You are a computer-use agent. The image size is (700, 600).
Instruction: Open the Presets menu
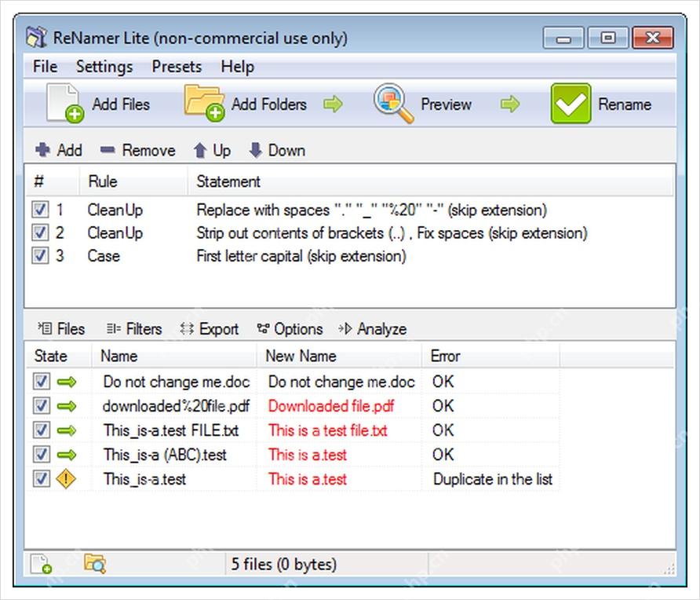[x=177, y=67]
